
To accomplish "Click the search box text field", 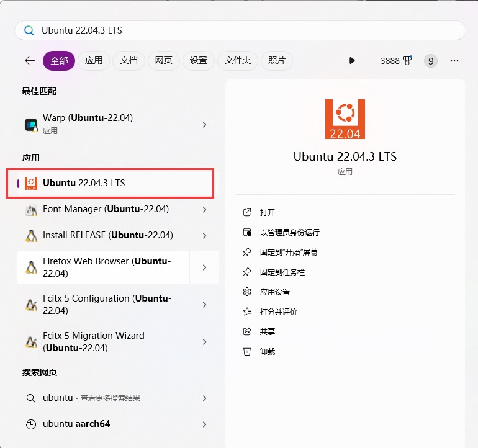I will (x=248, y=30).
